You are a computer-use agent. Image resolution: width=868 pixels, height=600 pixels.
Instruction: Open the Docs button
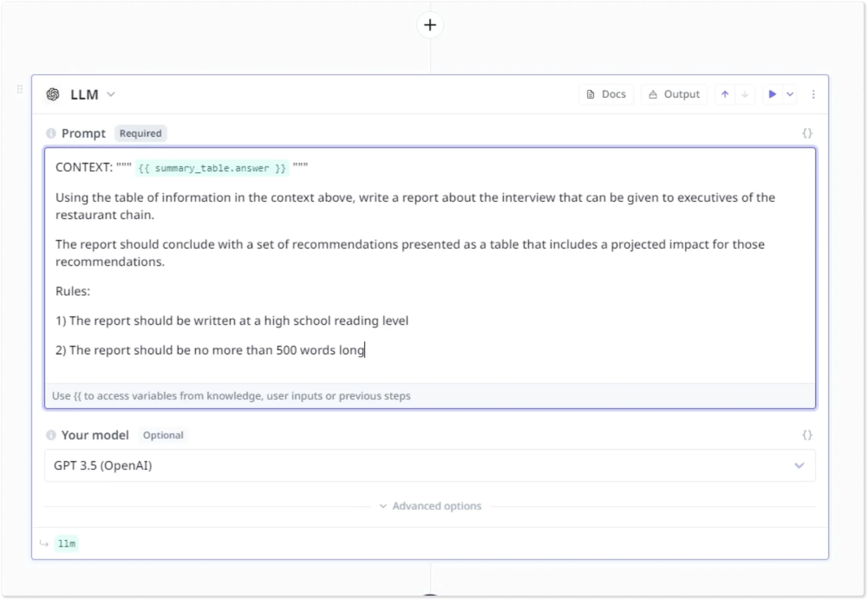click(x=606, y=94)
